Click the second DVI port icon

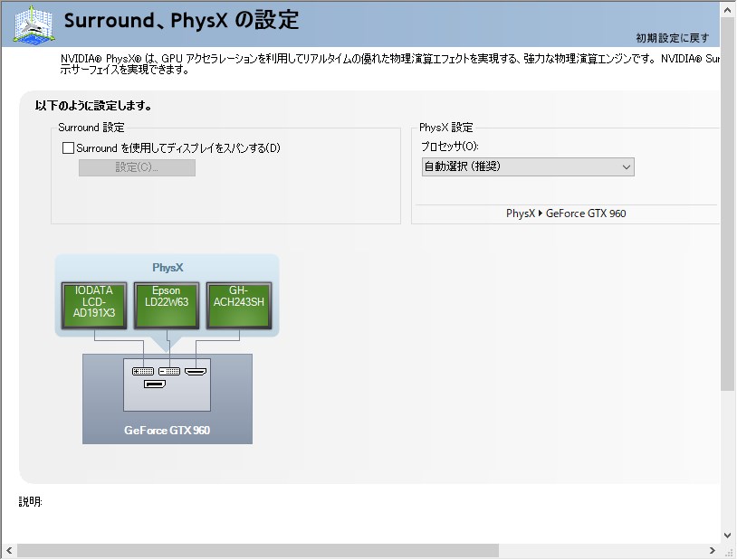(x=169, y=371)
